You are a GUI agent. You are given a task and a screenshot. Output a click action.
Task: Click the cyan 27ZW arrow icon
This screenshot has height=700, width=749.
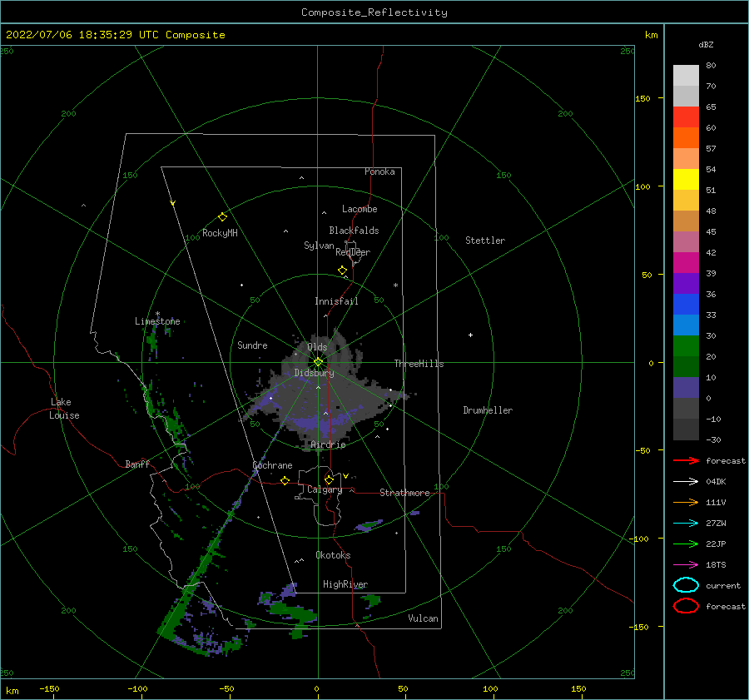coord(686,524)
